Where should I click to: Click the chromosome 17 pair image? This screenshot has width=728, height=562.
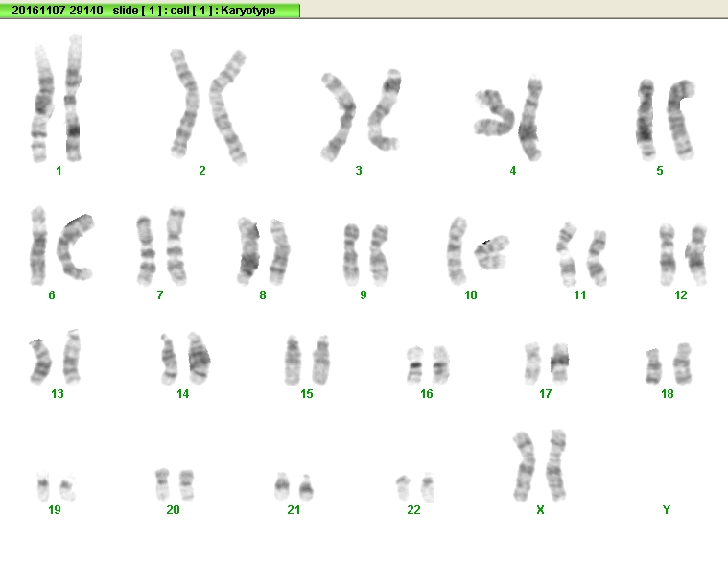click(547, 363)
